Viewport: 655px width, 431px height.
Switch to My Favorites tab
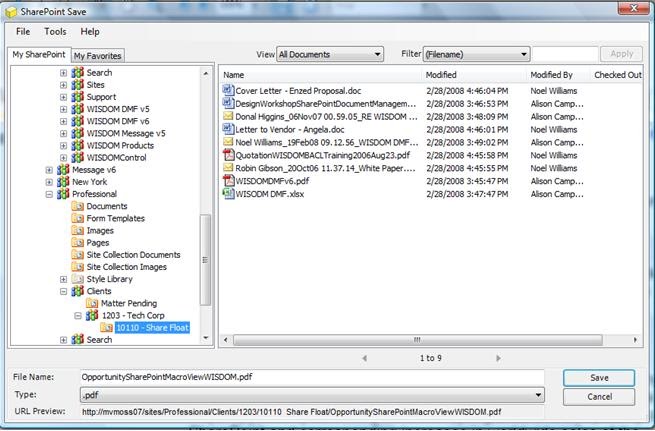97,56
